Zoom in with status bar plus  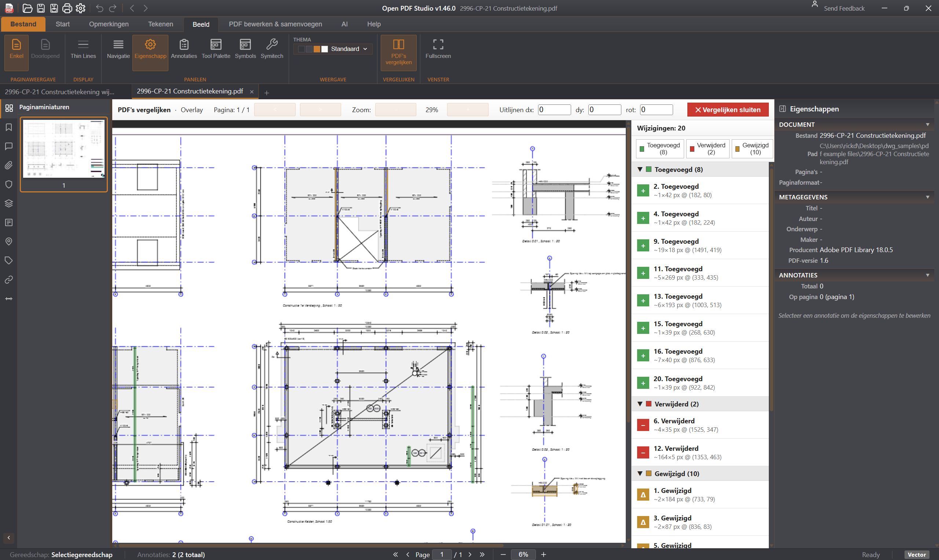tap(544, 555)
